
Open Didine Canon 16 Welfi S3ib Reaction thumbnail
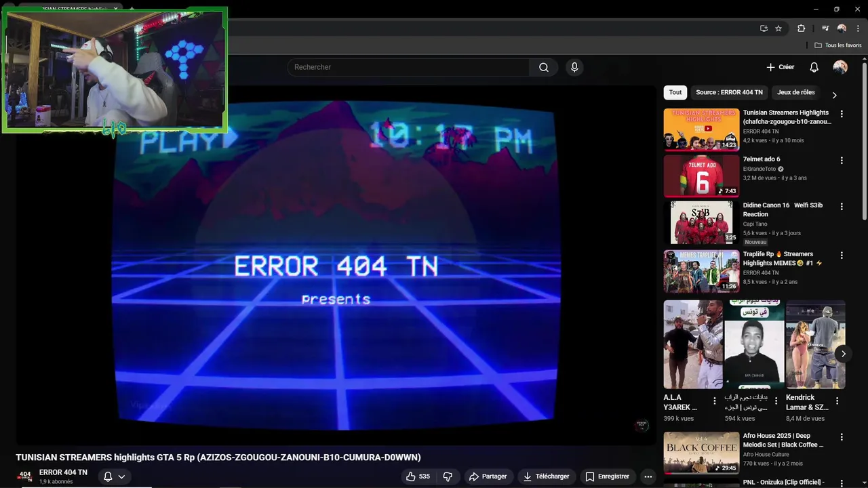701,222
